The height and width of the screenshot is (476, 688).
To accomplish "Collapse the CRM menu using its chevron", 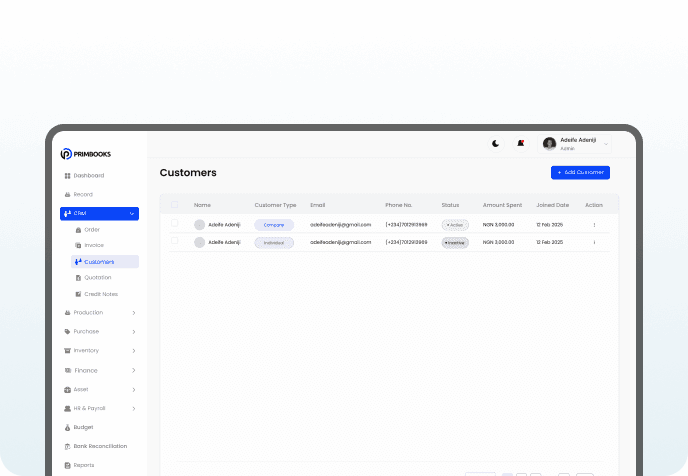I will click(x=132, y=214).
